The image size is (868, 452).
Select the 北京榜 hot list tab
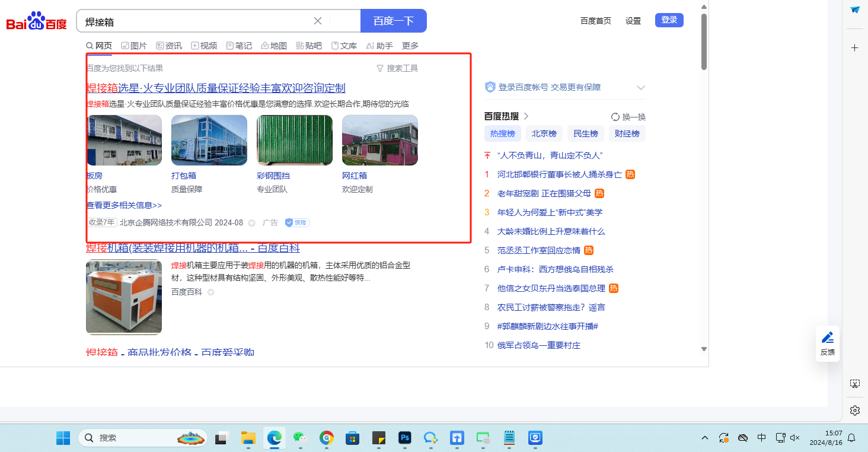pos(544,133)
